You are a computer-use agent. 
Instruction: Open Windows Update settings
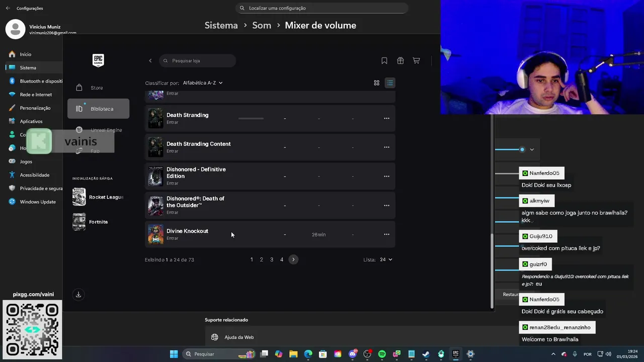33,202
